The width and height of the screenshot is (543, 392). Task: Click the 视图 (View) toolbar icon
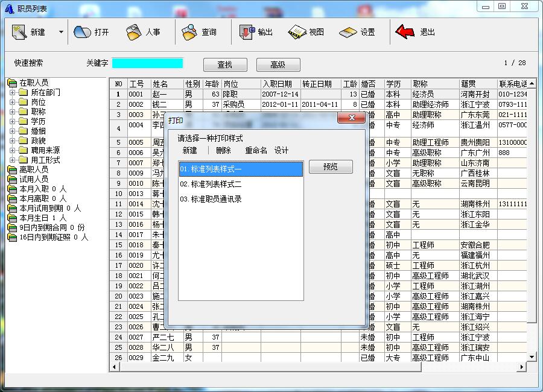[x=297, y=32]
